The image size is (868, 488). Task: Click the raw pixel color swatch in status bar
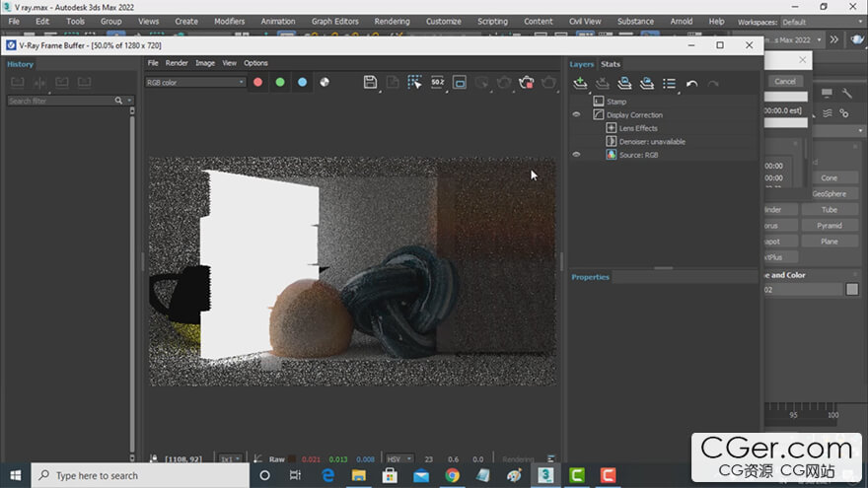click(x=292, y=459)
